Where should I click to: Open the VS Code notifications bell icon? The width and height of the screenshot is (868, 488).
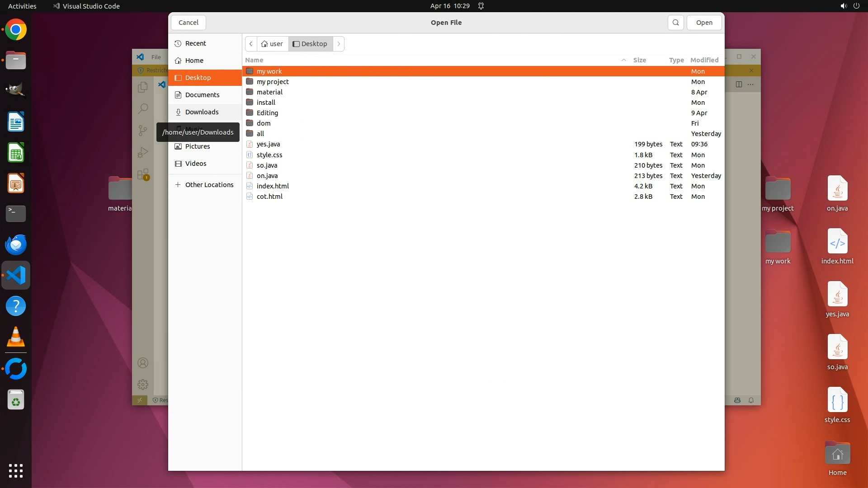(751, 400)
